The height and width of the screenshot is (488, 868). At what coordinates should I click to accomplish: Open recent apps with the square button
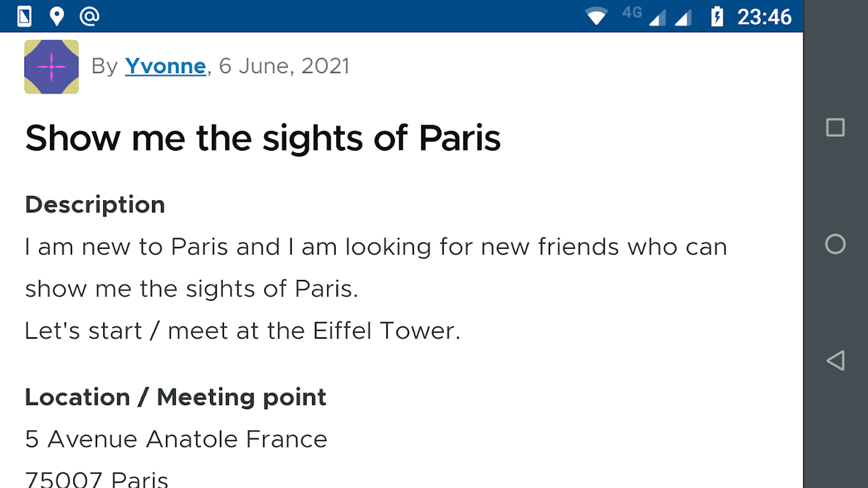[x=835, y=127]
